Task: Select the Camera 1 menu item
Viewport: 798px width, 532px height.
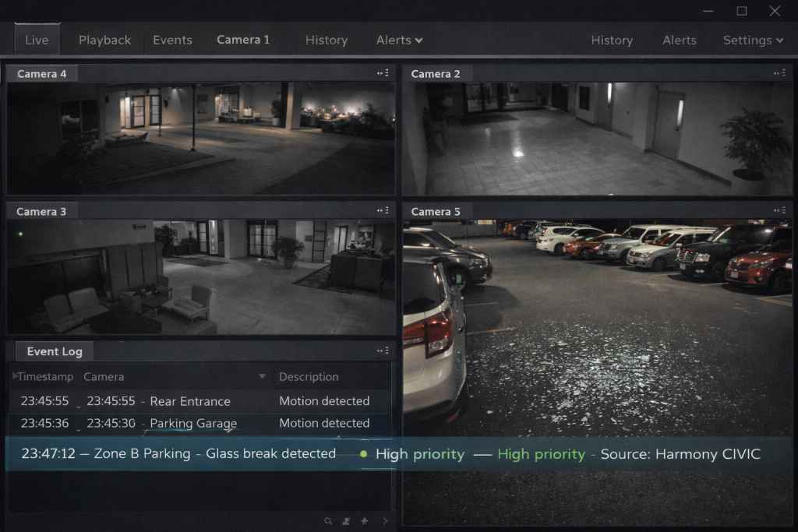Action: pyautogui.click(x=243, y=39)
